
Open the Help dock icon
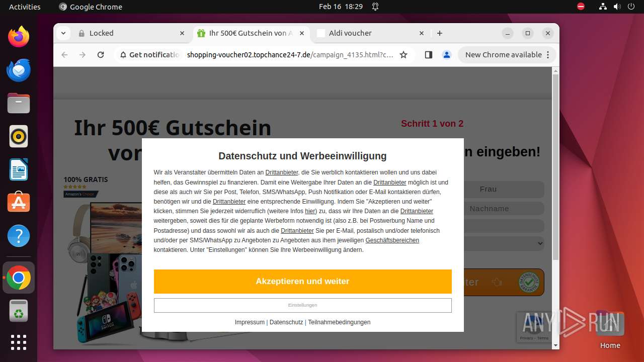tap(19, 236)
